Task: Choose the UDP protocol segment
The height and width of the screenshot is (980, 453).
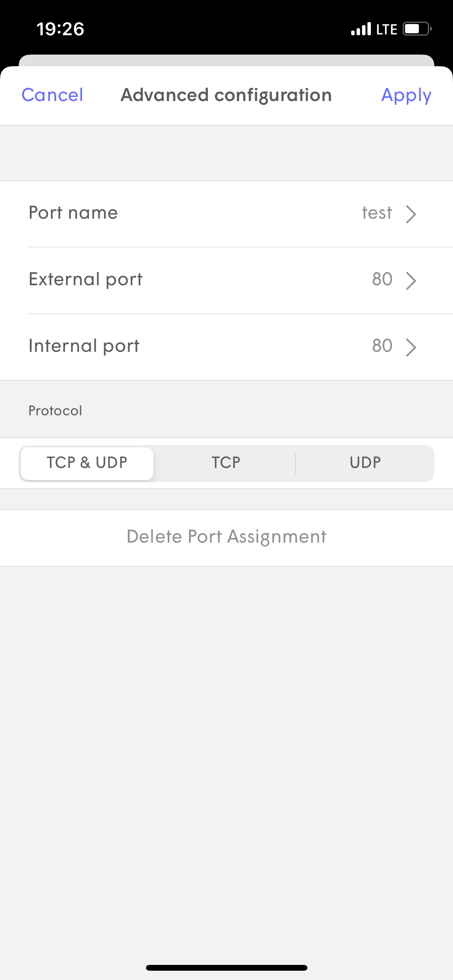Action: (365, 463)
